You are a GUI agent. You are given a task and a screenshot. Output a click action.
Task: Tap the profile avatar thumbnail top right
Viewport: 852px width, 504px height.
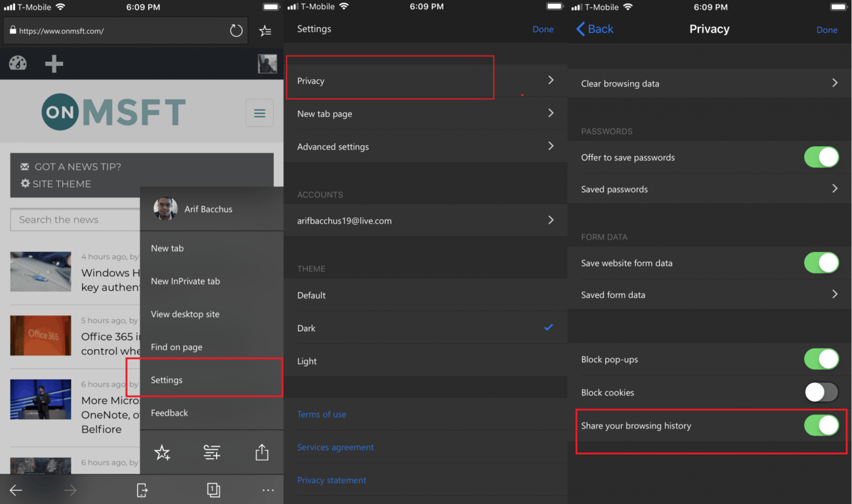[267, 64]
